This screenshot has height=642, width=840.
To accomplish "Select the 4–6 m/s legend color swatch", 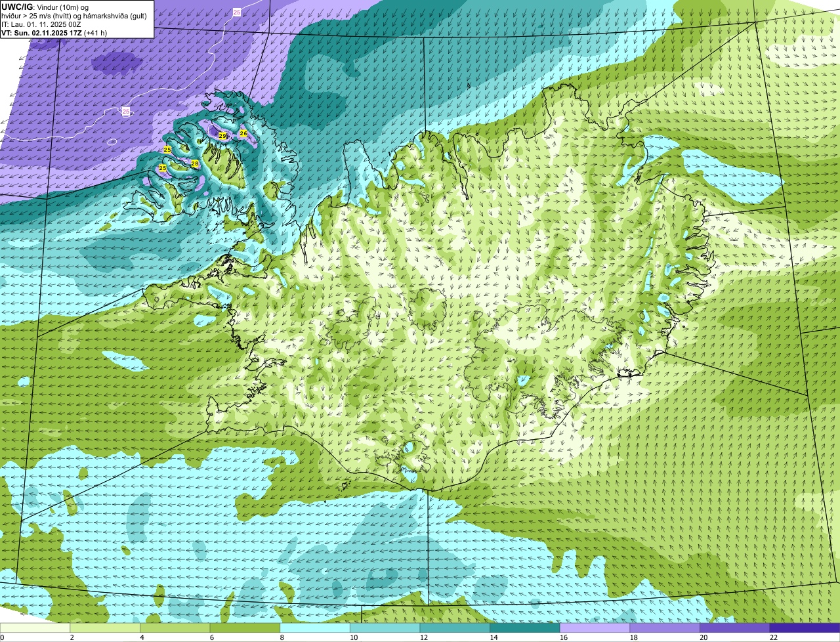I will [175, 628].
